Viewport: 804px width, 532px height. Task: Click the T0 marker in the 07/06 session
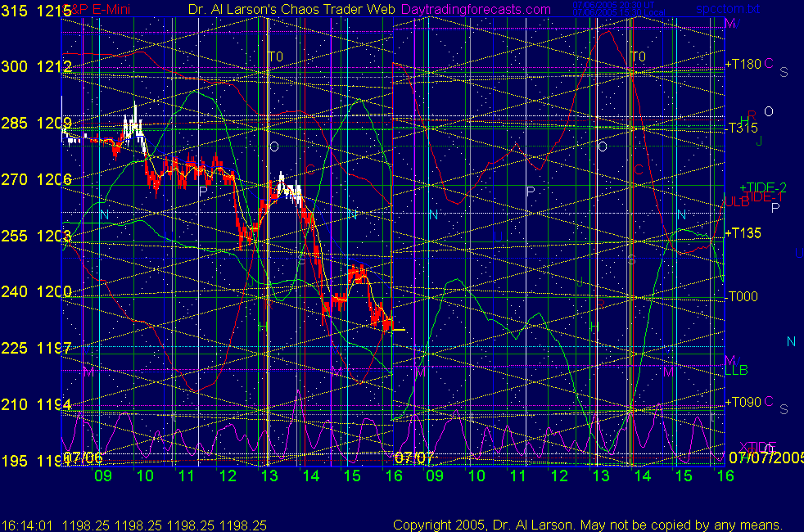click(x=275, y=56)
